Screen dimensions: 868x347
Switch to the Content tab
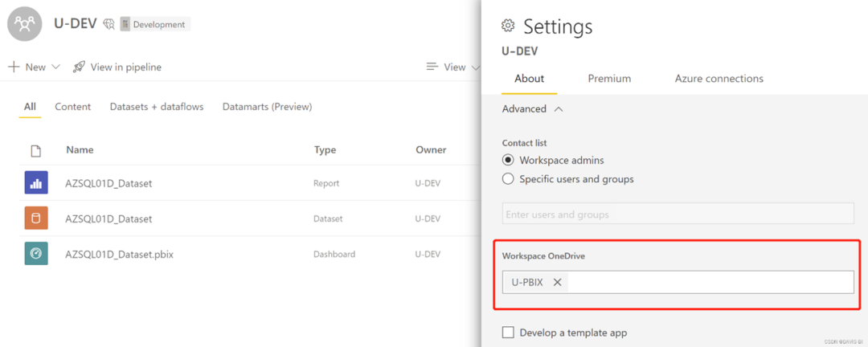point(72,107)
